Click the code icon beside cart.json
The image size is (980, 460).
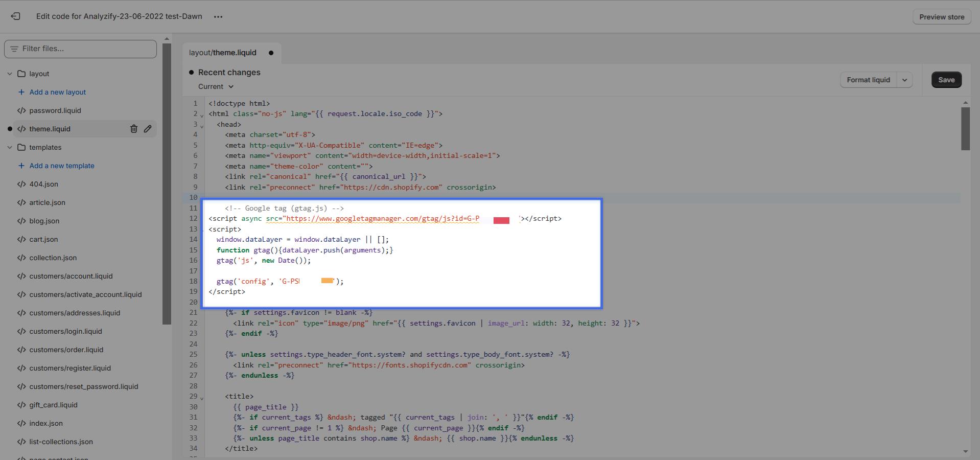pyautogui.click(x=21, y=239)
